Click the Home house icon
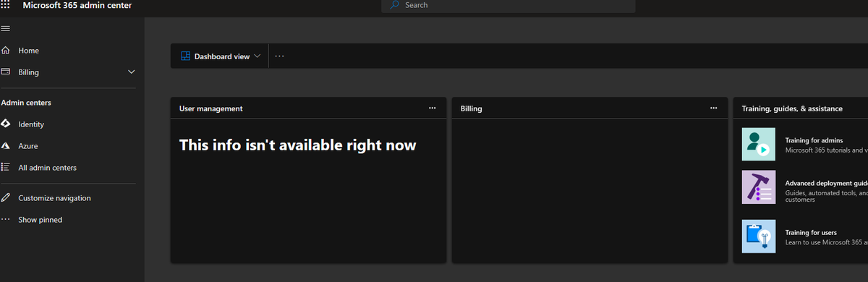The height and width of the screenshot is (282, 868). pyautogui.click(x=6, y=51)
